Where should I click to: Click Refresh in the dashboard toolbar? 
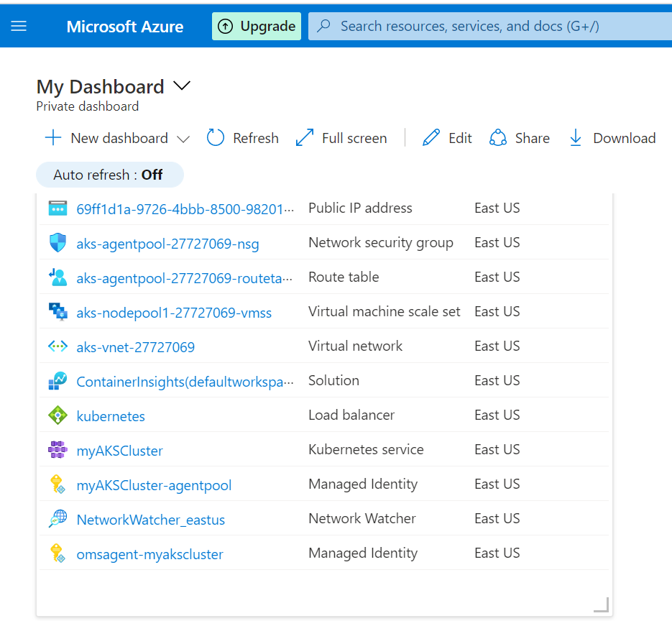pos(243,138)
